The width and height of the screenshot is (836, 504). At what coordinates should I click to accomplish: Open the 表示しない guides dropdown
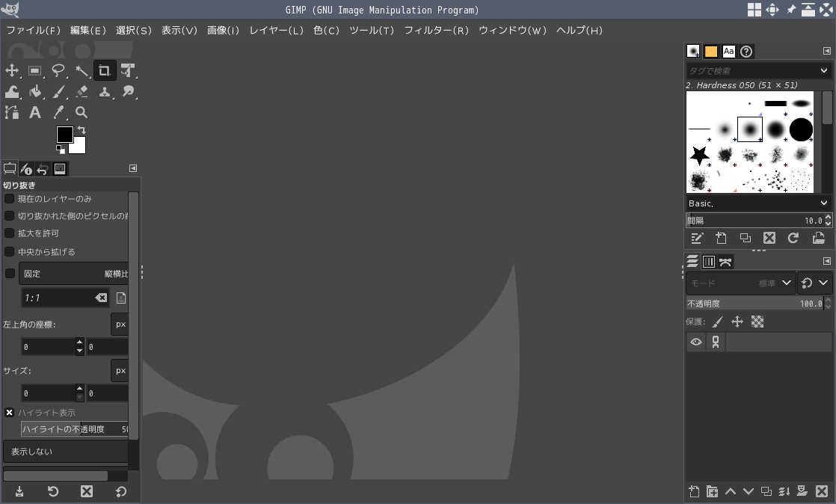pyautogui.click(x=66, y=452)
